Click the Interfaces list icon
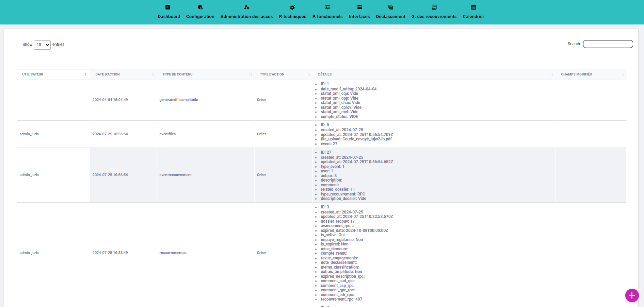The image size is (644, 307). (359, 7)
